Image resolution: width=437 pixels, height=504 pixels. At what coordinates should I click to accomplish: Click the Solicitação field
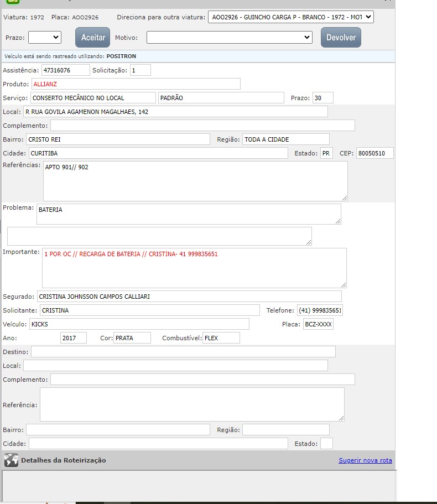click(x=140, y=70)
